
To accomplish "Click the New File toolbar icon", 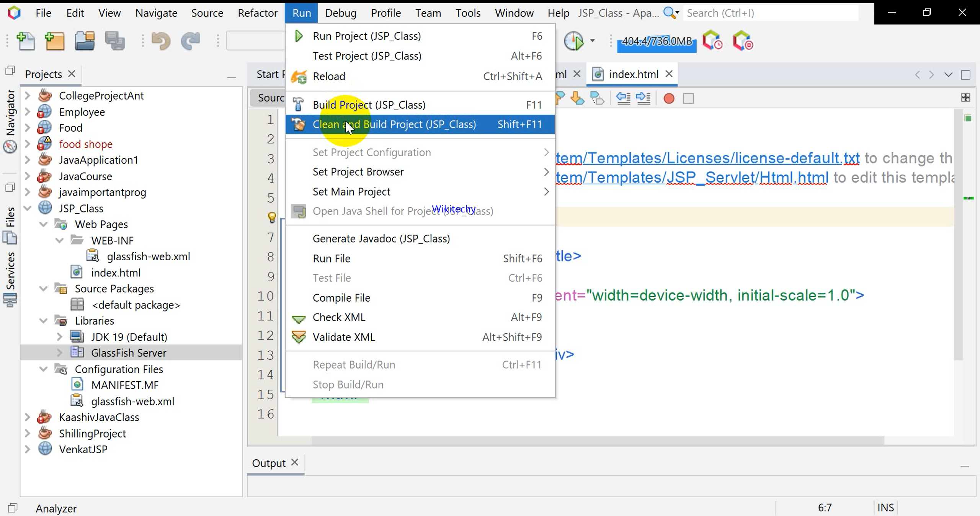I will tap(26, 41).
